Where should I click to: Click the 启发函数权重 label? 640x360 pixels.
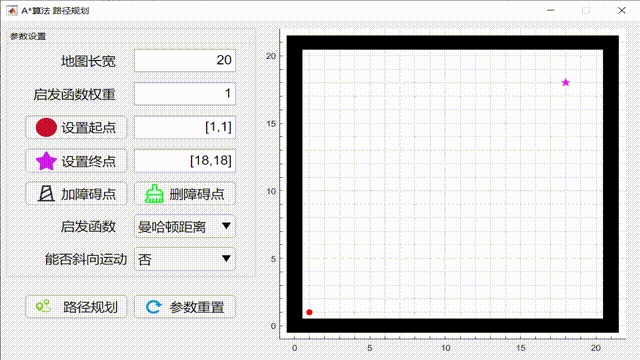tap(75, 94)
